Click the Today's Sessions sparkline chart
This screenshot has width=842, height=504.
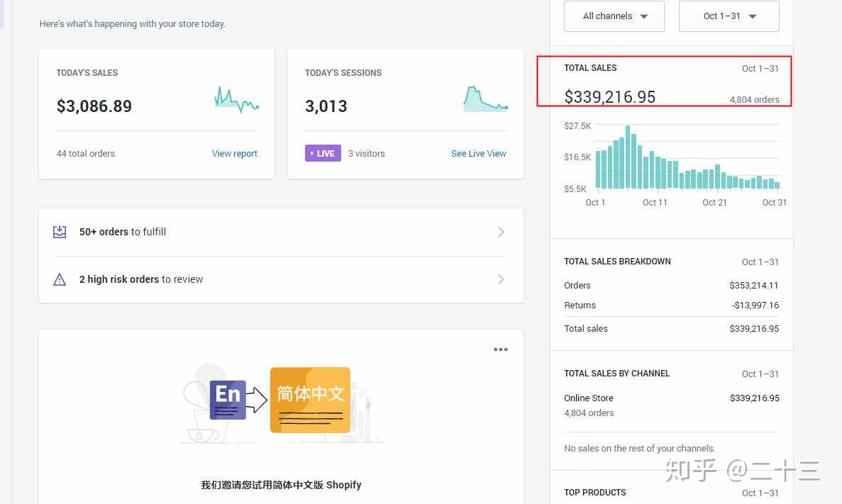coord(485,99)
